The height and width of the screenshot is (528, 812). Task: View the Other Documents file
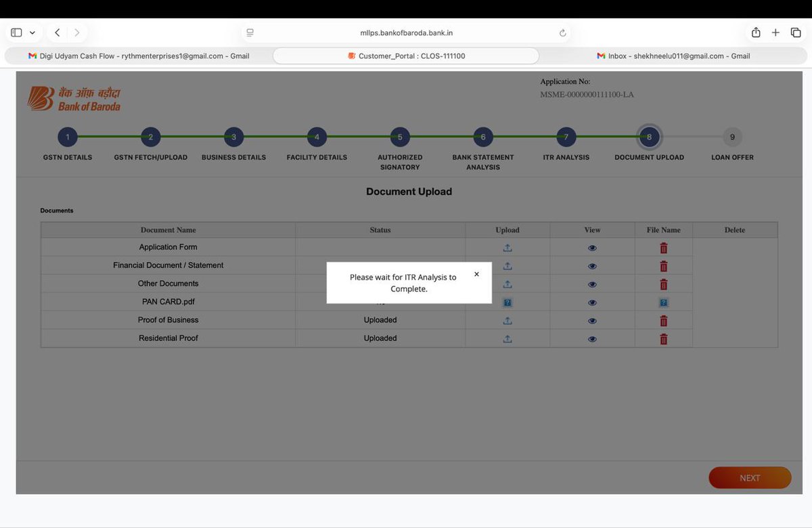pos(592,284)
